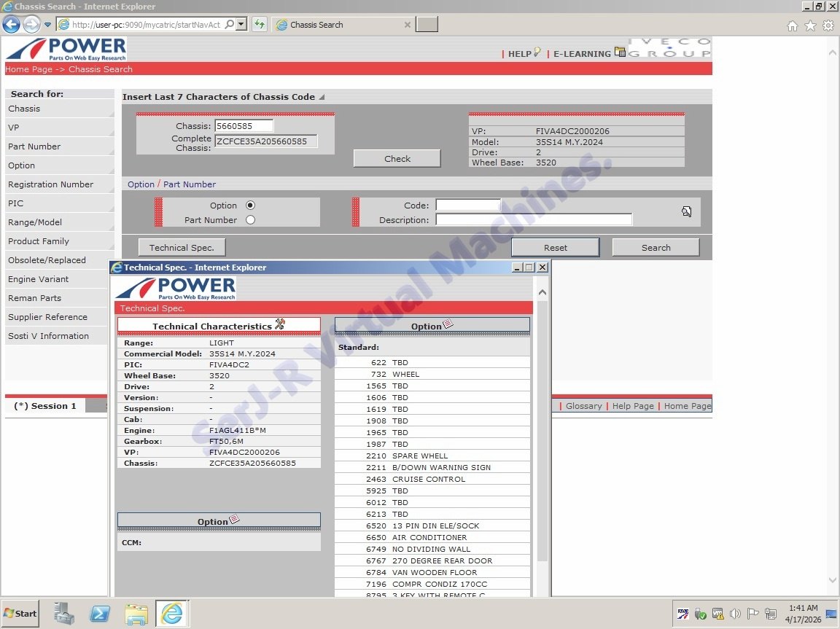The height and width of the screenshot is (629, 840).
Task: Collapse the Insert Chassis Code section arrow
Action: pyautogui.click(x=322, y=97)
